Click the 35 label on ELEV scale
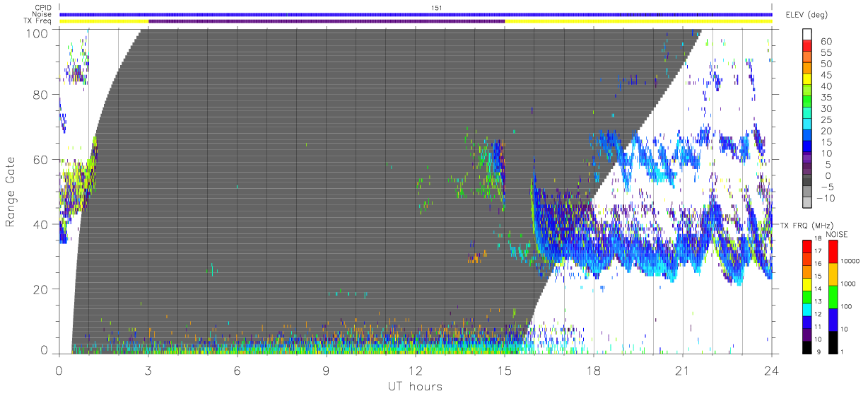This screenshot has height=401, width=868. tap(826, 97)
